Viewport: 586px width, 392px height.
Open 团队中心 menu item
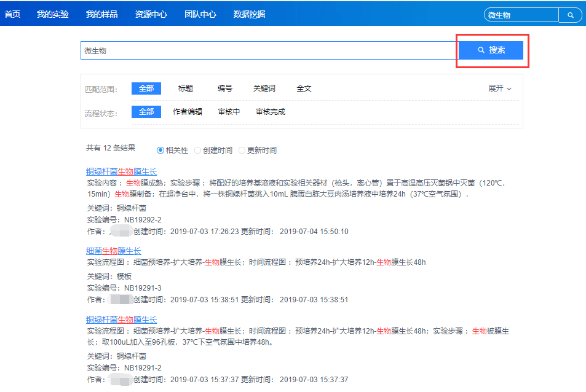pos(200,14)
